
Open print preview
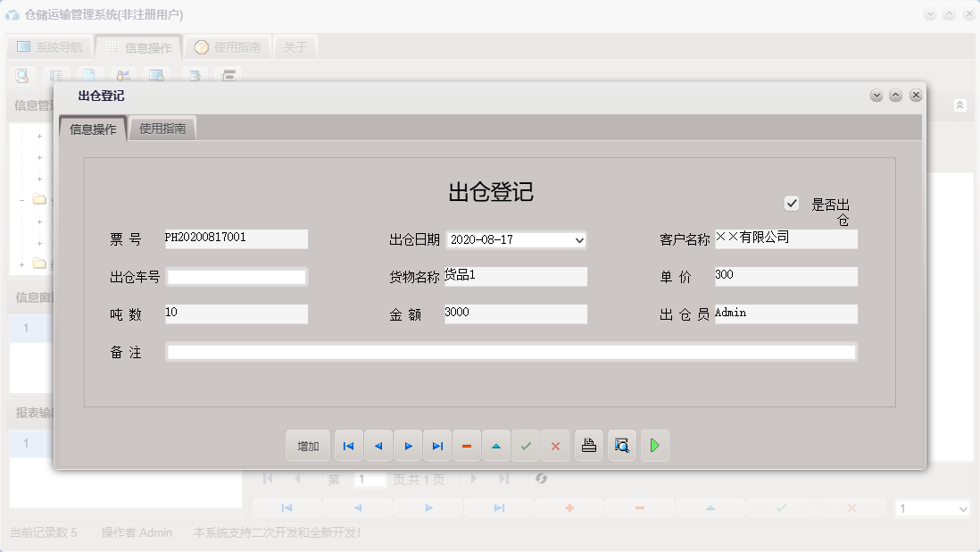coord(621,446)
